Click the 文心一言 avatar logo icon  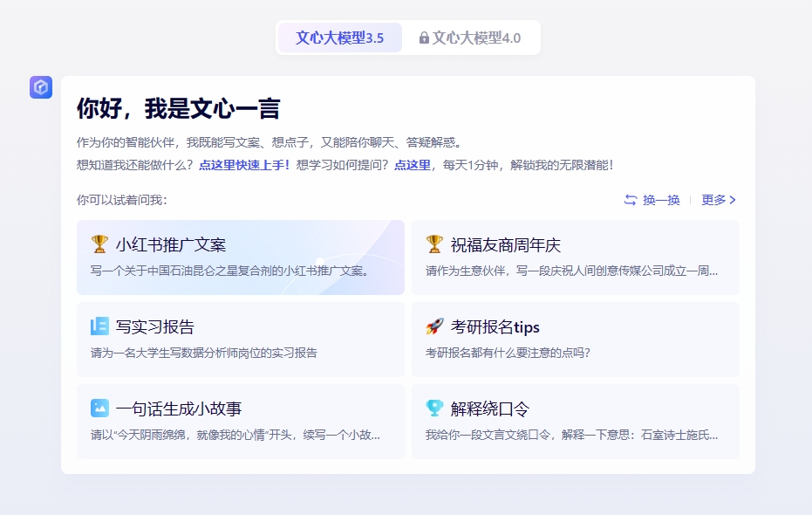[x=41, y=87]
